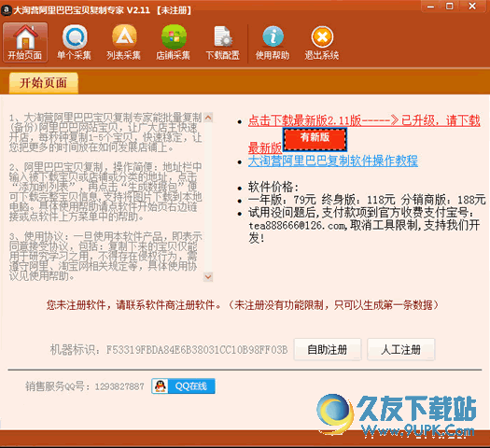Screen dimensions: 490x448
Task: Open the 点击下载最新版2.11版 red link
Action: pyautogui.click(x=364, y=120)
